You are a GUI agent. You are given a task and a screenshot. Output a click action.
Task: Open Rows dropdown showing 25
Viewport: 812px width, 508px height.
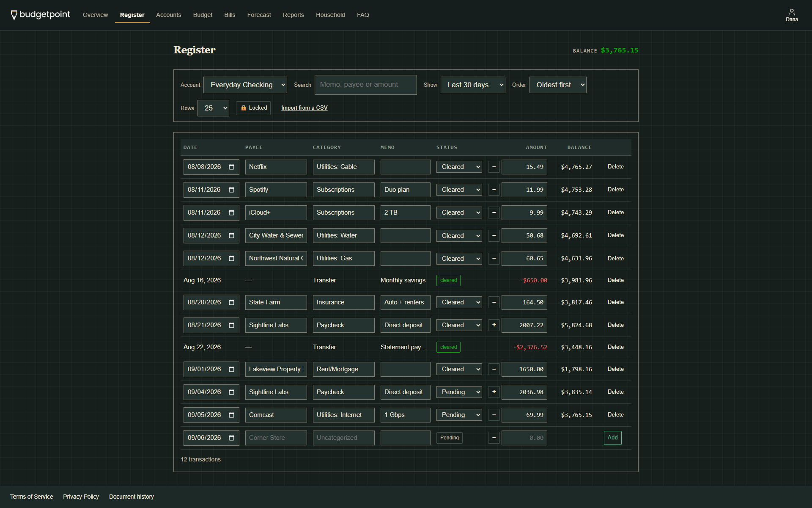coord(213,108)
